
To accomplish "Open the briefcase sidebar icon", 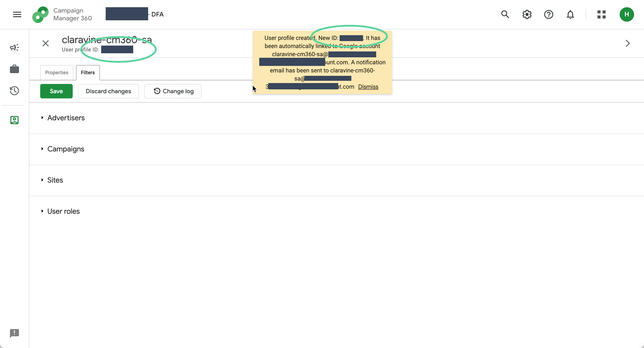I will 14,69.
